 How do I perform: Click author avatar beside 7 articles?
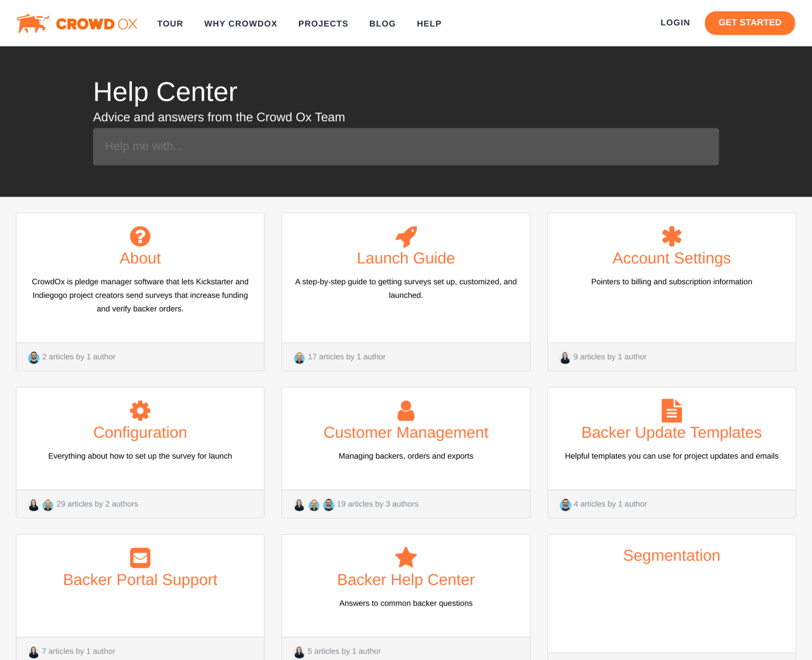click(34, 652)
